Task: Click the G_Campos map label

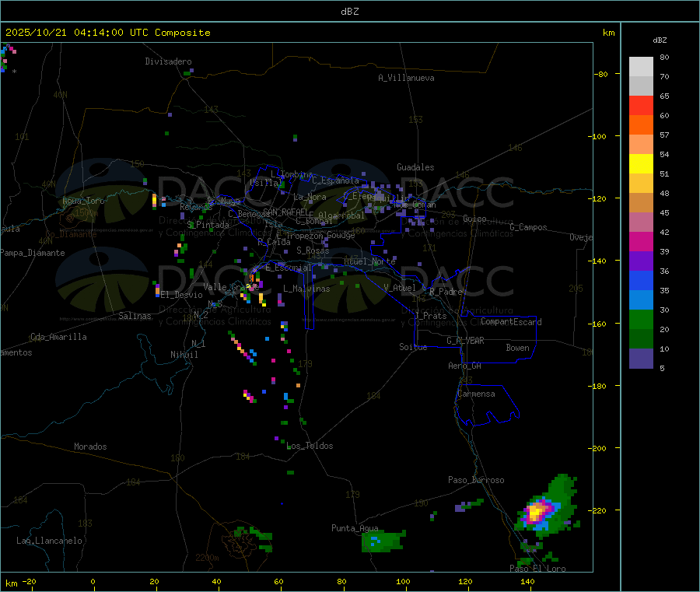Action: (528, 227)
